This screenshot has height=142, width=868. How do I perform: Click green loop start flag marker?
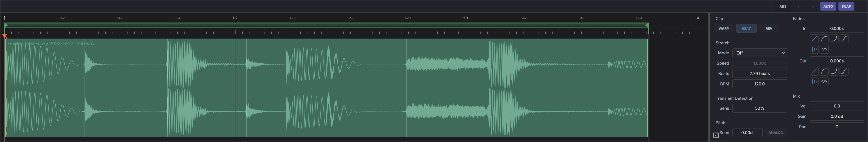[x=6, y=25]
